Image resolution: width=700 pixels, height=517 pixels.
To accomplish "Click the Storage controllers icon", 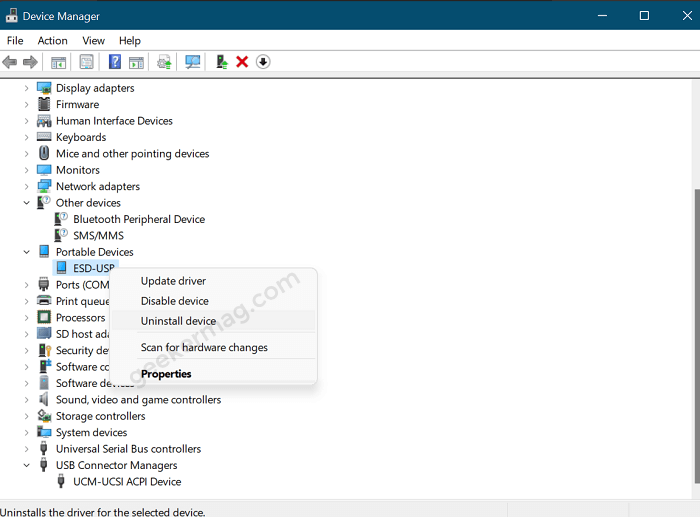I will (x=44, y=416).
